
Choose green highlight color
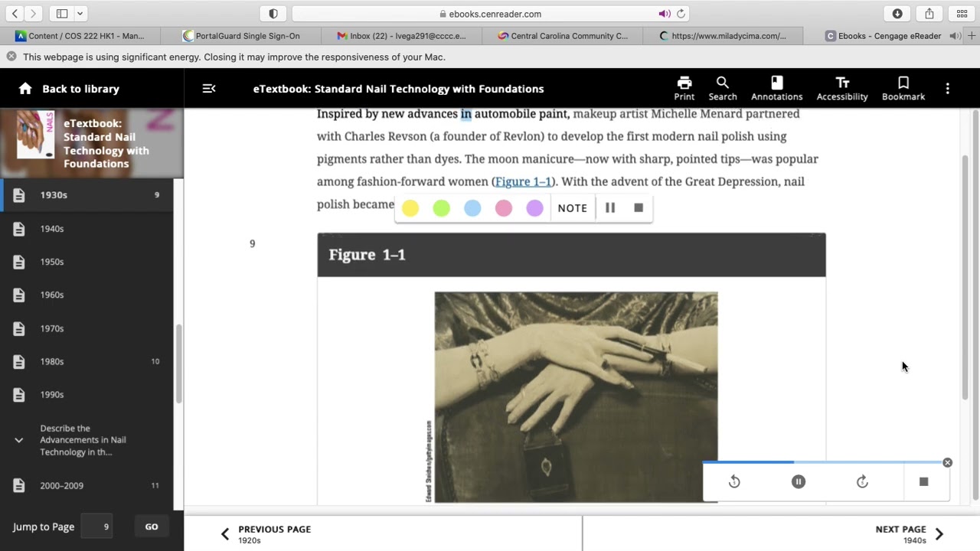(441, 208)
